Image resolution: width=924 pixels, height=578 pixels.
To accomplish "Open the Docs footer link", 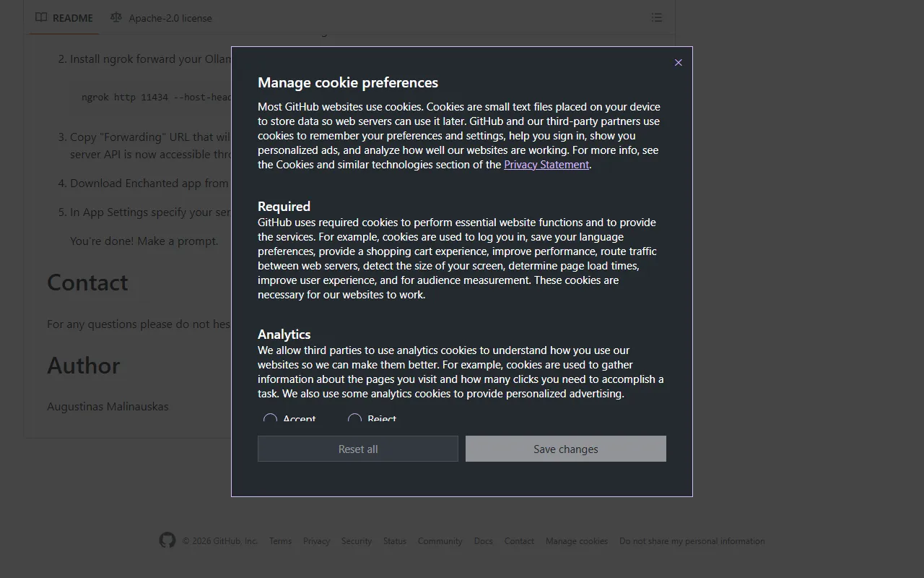I will [x=483, y=541].
